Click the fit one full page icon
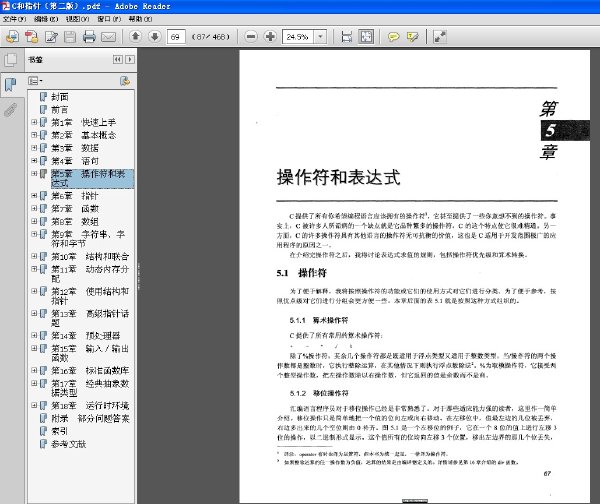 coord(366,37)
